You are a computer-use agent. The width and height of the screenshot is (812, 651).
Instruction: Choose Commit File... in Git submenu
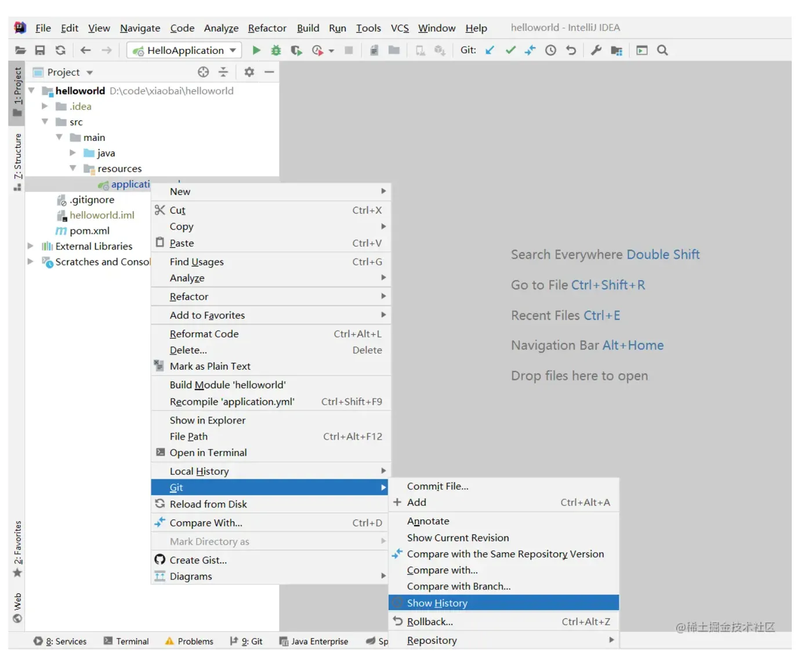click(x=503, y=486)
